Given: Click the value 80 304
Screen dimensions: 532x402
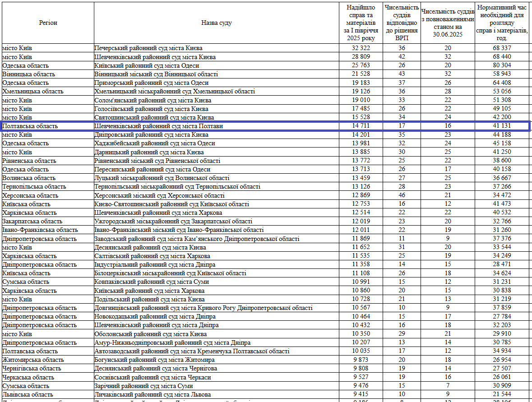Looking at the screenshot, I should pos(502,65).
